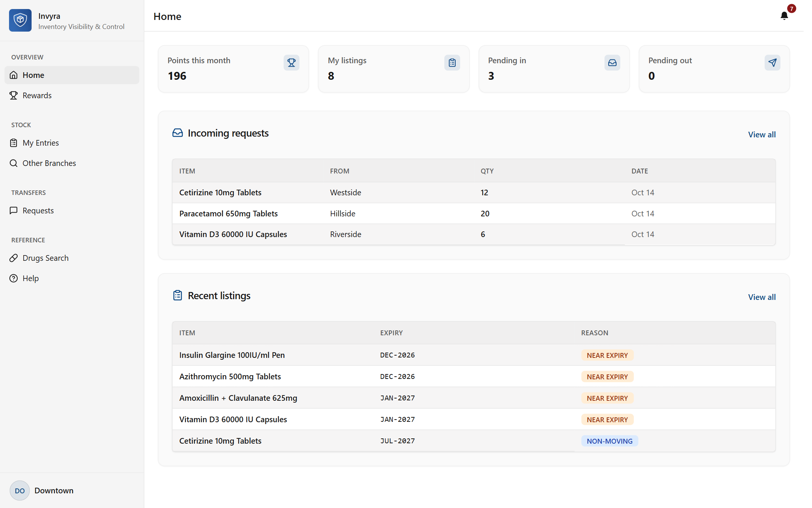Screen dimensions: 812x508
Task: Open Other Branches page
Action: (x=72, y=163)
